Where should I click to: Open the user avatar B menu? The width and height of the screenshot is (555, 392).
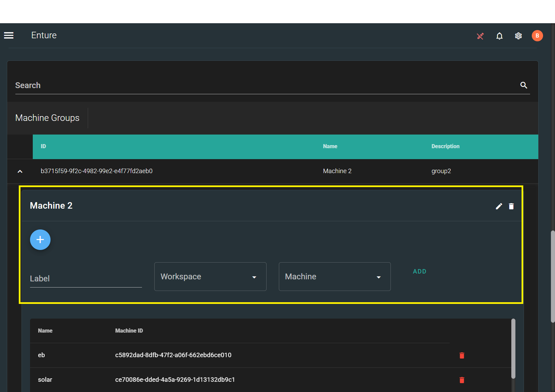tap(537, 36)
